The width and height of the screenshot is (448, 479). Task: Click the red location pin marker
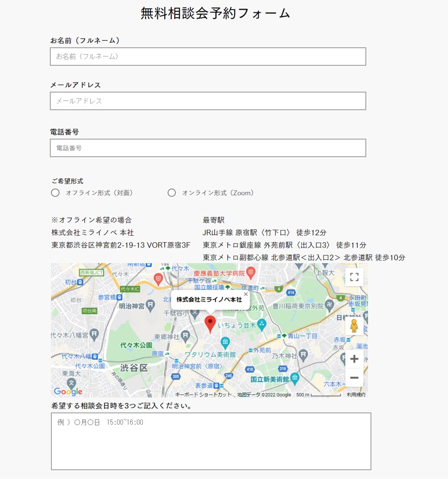210,324
